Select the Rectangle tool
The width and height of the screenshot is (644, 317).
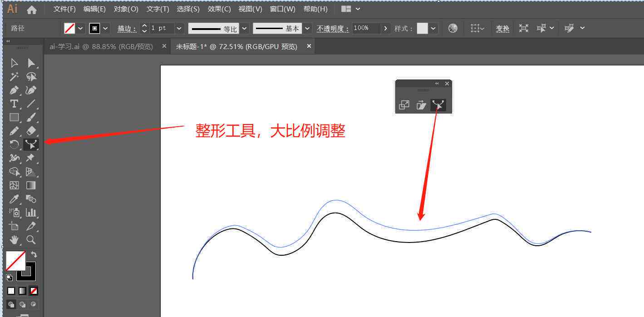pyautogui.click(x=14, y=117)
